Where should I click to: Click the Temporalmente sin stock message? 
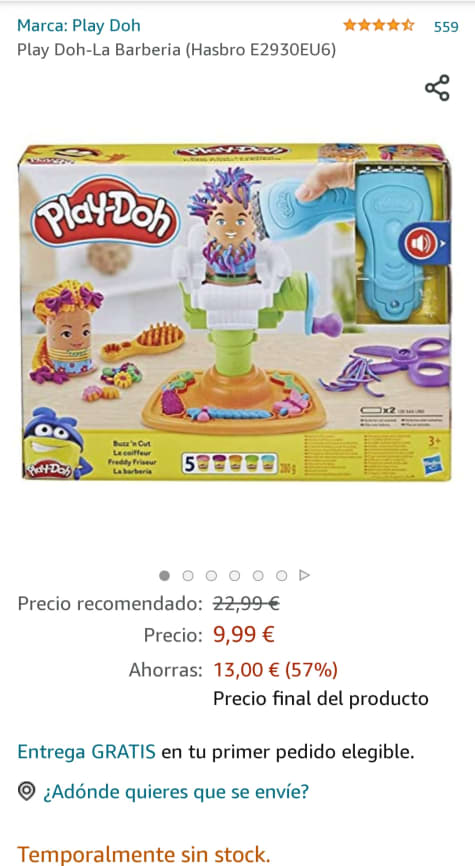coord(144,854)
